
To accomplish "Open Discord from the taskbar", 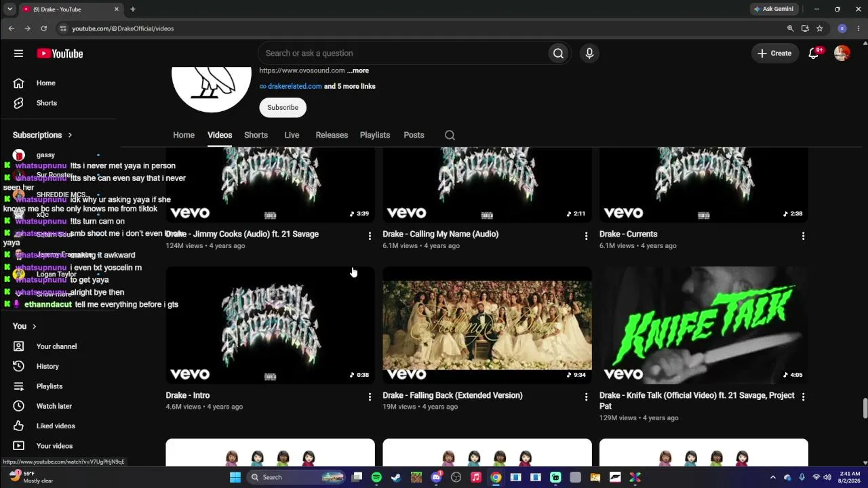I will 437,477.
